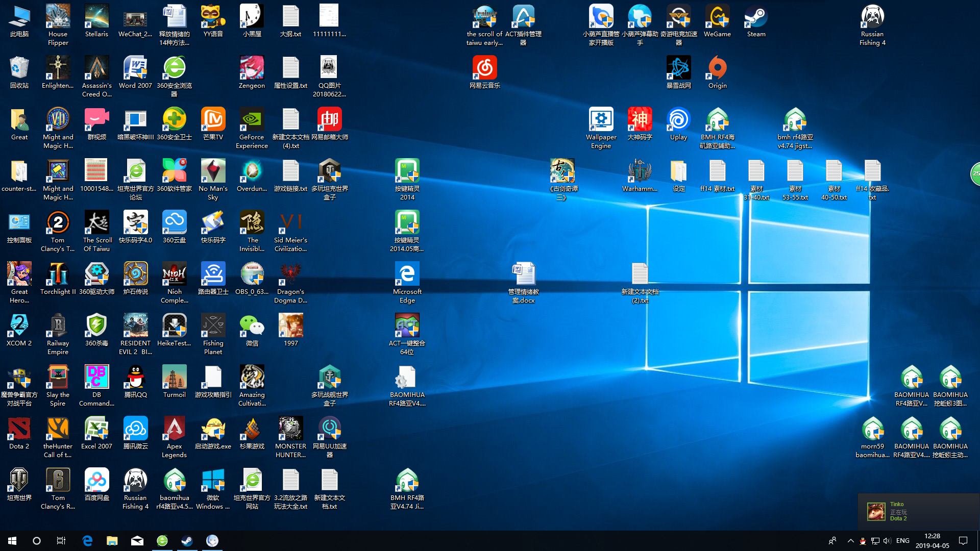The image size is (980, 551).
Task: Open File Explorer from the taskbar
Action: pos(112,541)
